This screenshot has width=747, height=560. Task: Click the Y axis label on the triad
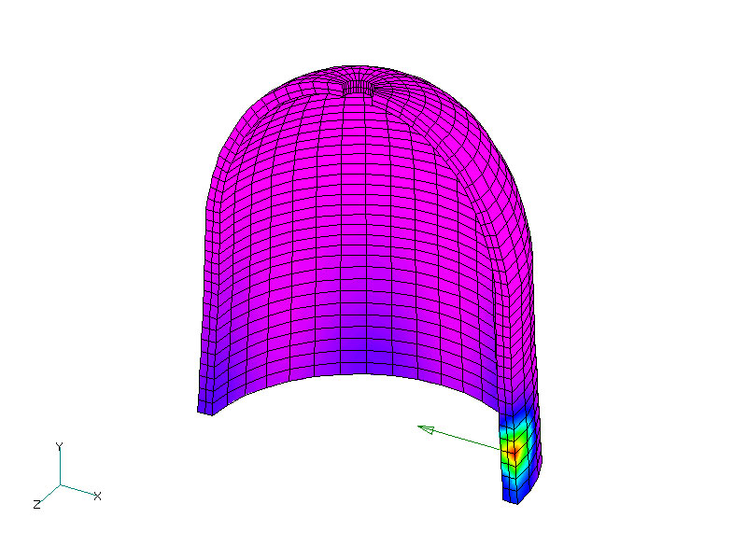point(59,446)
